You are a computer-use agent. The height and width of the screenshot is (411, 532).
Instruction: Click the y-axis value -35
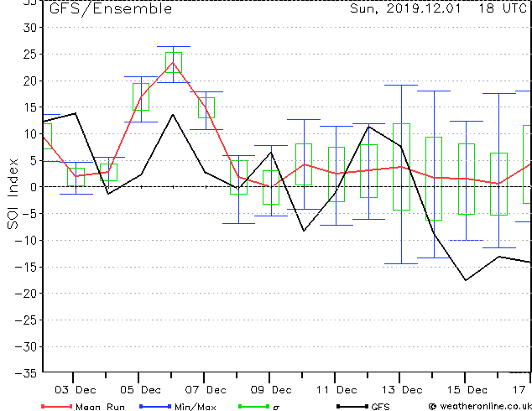[25, 373]
